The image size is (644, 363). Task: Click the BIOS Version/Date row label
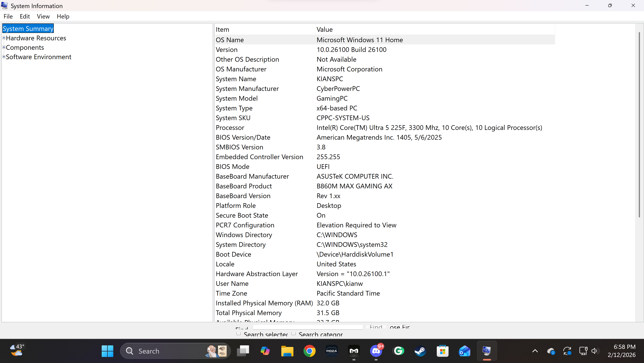coord(243,137)
